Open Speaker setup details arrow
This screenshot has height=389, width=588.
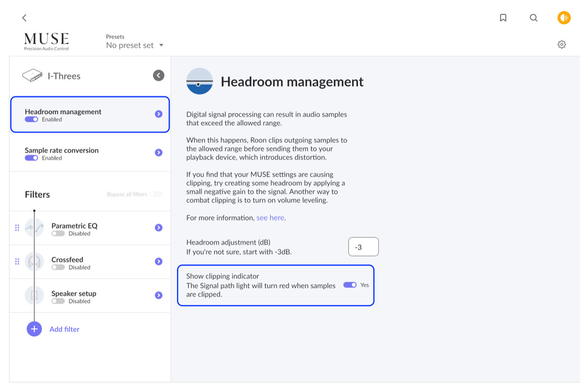click(x=159, y=295)
